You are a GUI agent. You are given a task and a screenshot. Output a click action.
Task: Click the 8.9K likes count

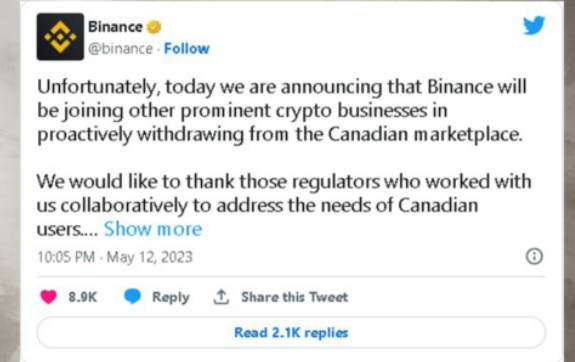pos(83,297)
